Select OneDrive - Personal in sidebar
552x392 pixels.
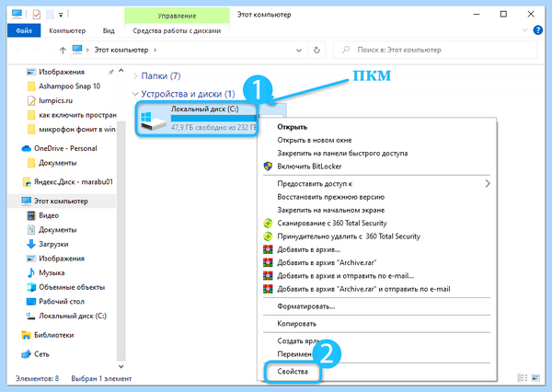coord(65,149)
